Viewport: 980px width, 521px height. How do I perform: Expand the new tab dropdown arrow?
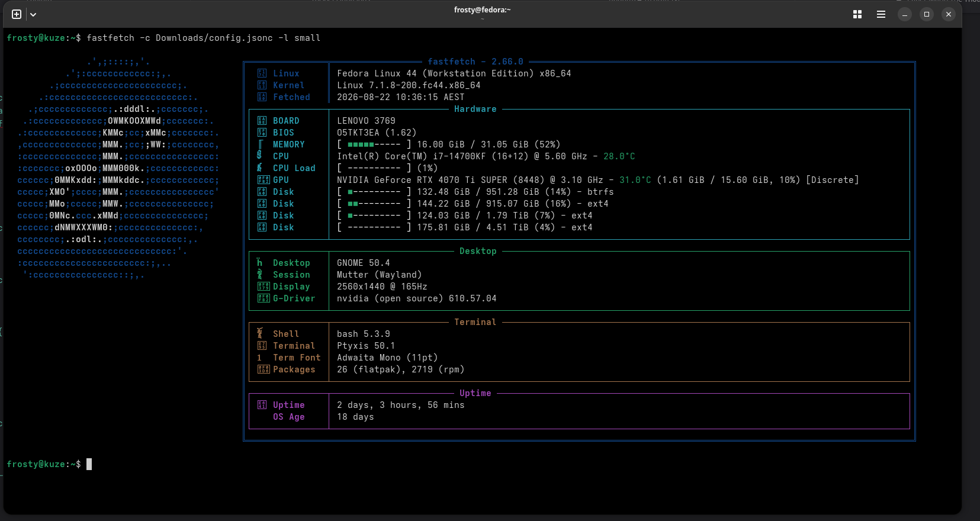[x=33, y=14]
